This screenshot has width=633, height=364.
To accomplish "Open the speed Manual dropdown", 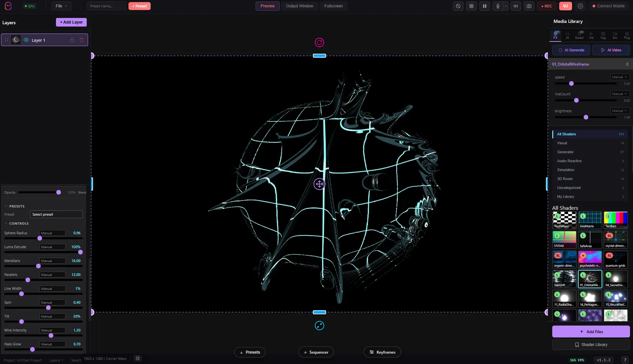I will (620, 77).
